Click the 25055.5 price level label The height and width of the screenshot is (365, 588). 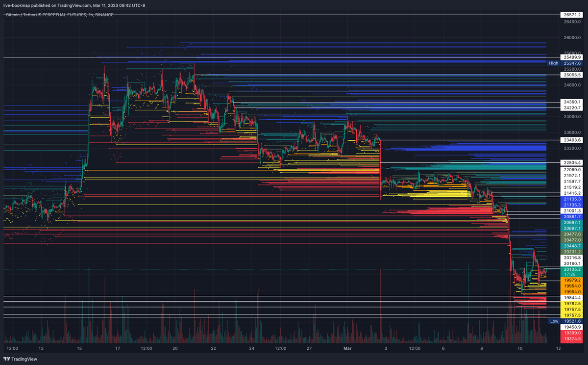click(x=572, y=75)
